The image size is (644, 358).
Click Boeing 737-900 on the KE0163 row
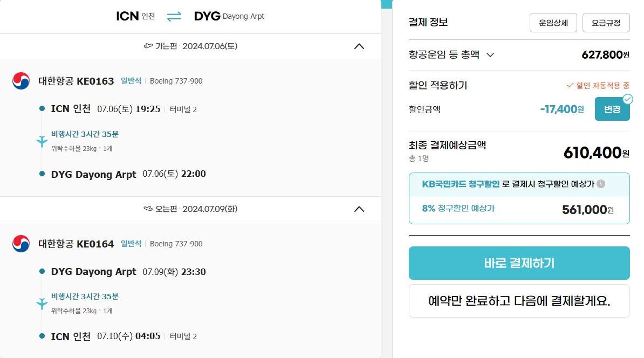click(x=176, y=81)
